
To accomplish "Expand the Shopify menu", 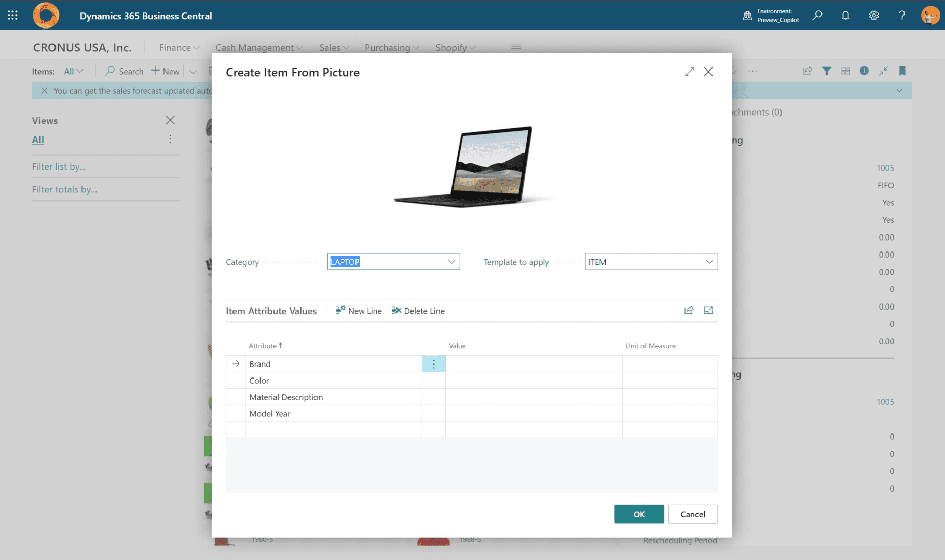I will coord(456,47).
